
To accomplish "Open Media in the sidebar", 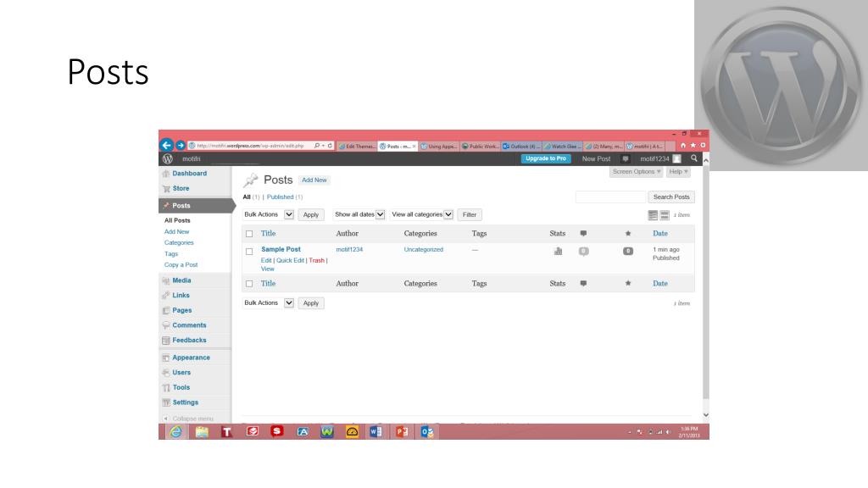I will (181, 280).
